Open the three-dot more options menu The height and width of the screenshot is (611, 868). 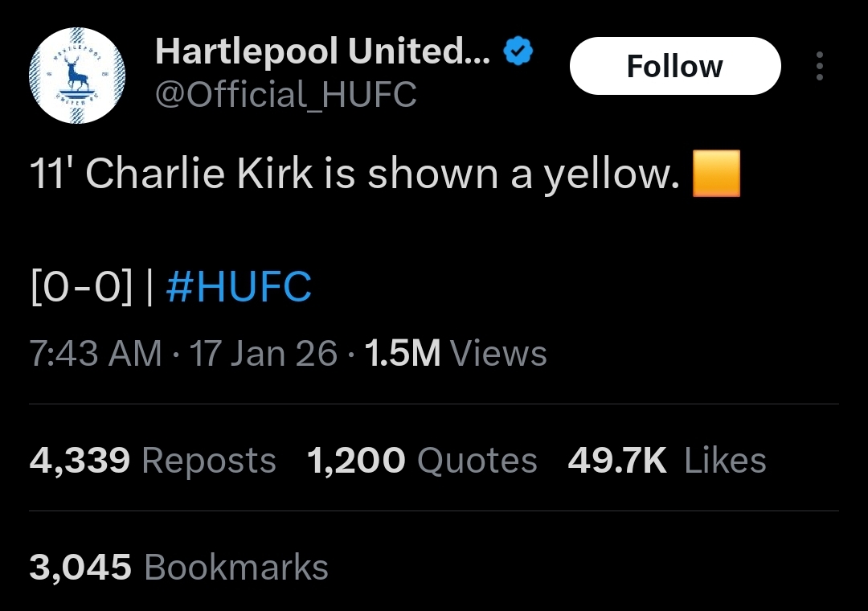pyautogui.click(x=820, y=66)
